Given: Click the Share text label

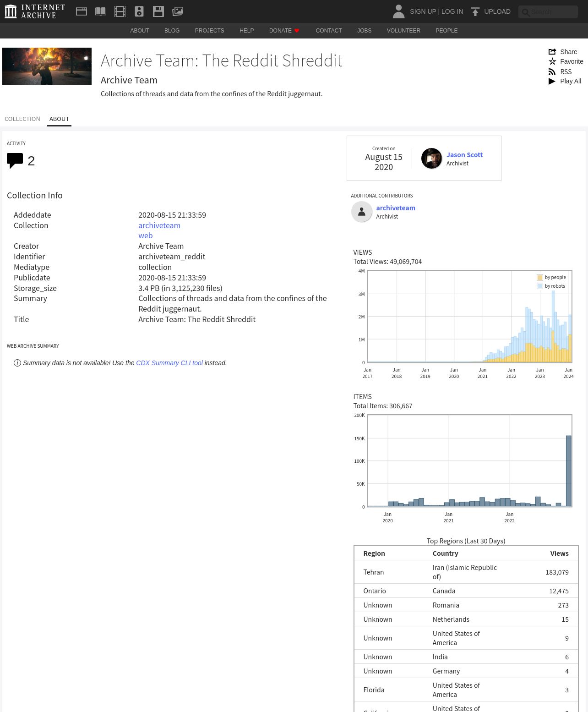Looking at the screenshot, I should pyautogui.click(x=569, y=52).
